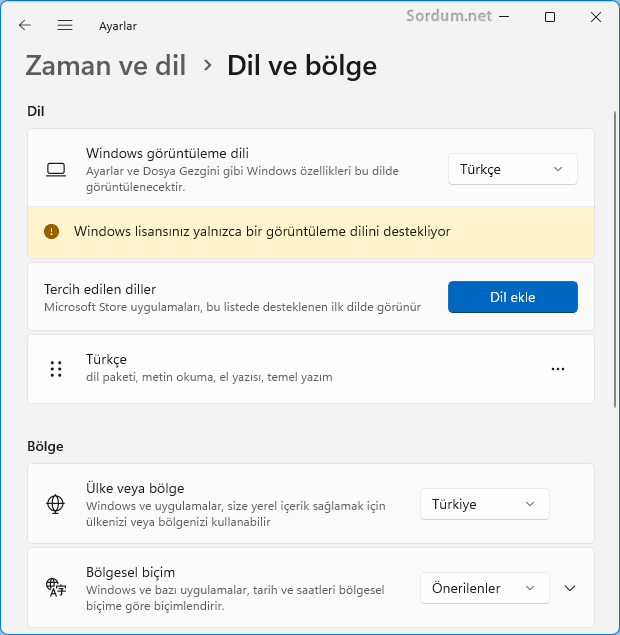Open the Önerilenler regional format dropdown
This screenshot has height=635, width=620.
click(x=485, y=588)
